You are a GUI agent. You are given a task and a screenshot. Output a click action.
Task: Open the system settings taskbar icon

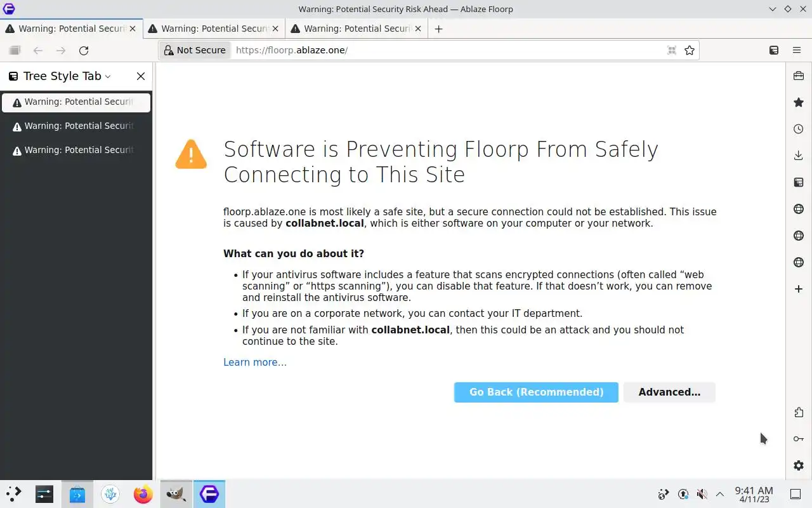[x=44, y=494]
